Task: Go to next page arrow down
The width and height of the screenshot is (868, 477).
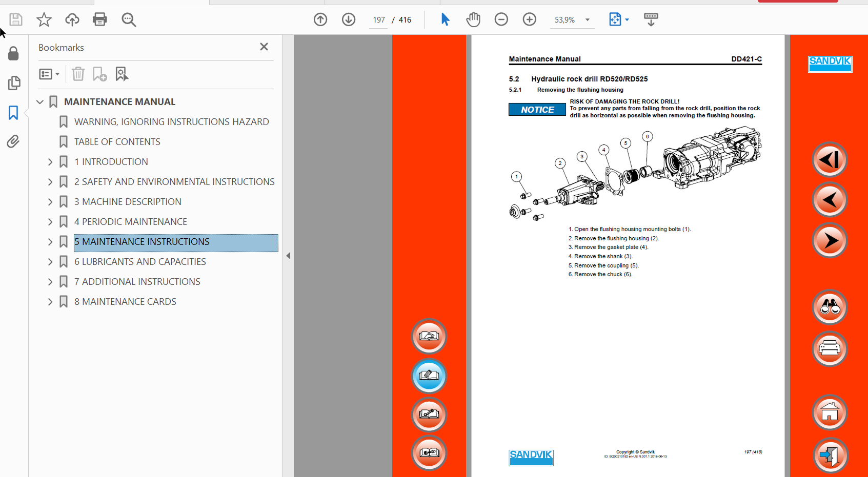Action: pos(349,20)
